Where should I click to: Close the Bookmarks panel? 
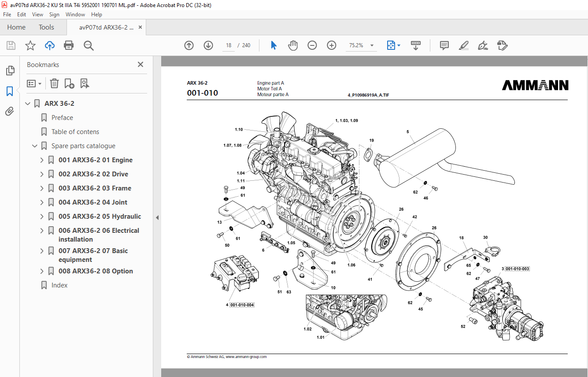141,64
